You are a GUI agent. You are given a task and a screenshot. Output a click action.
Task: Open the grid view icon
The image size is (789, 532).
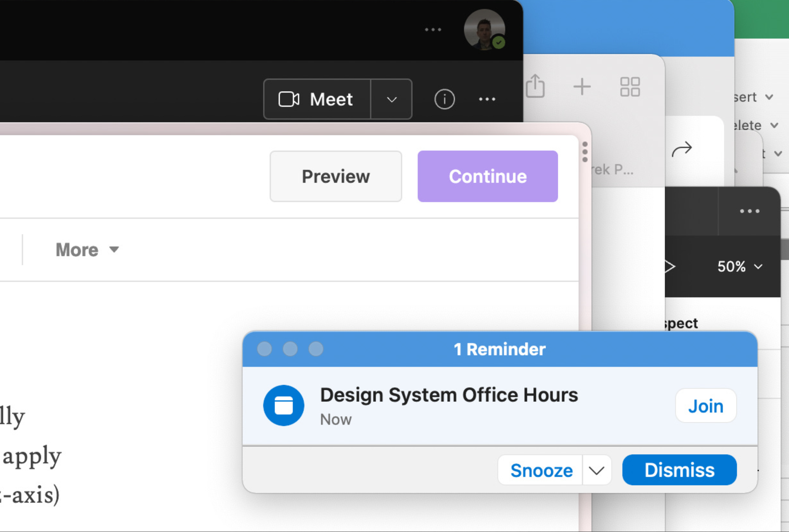[630, 87]
